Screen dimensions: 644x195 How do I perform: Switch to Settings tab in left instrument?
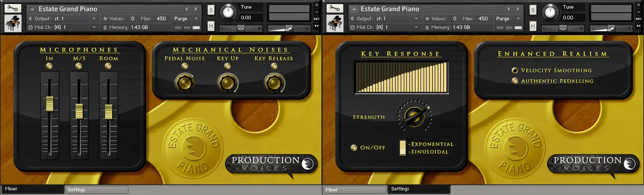tap(96, 190)
